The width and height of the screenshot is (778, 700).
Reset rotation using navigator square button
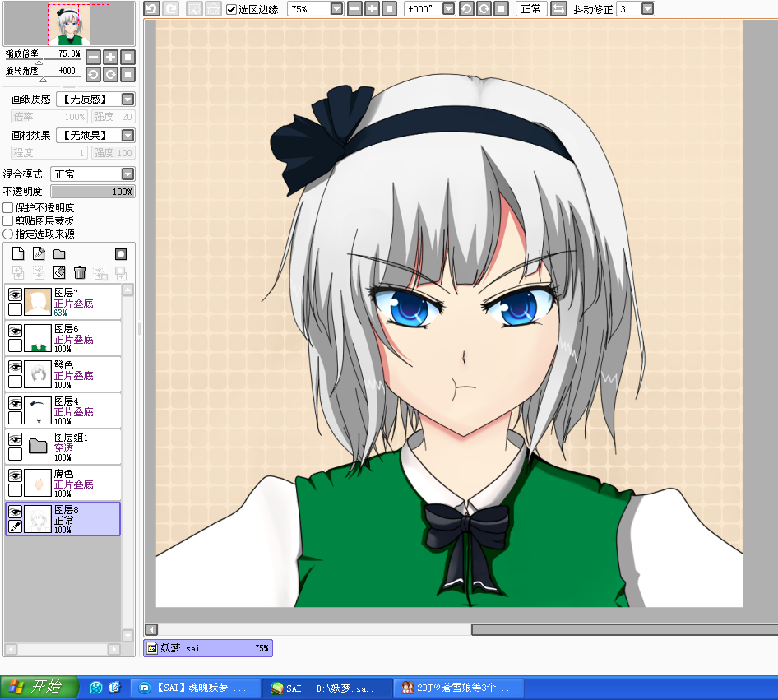pos(127,74)
